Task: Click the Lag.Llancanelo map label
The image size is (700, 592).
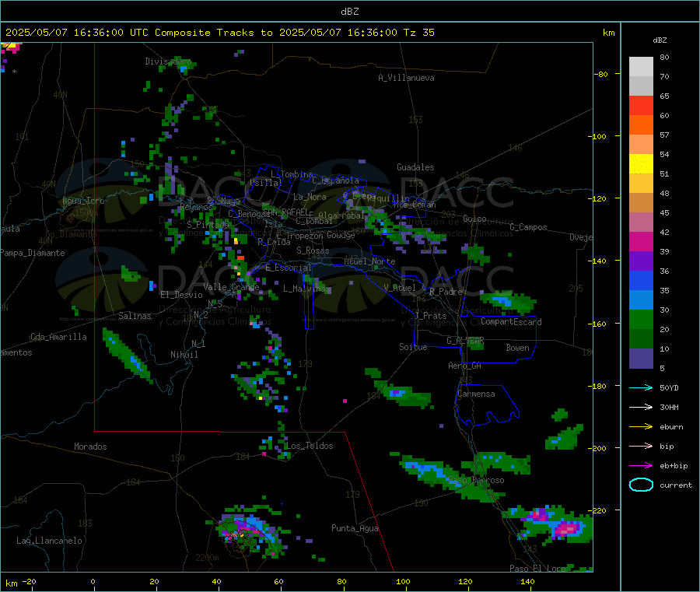Action: 49,541
